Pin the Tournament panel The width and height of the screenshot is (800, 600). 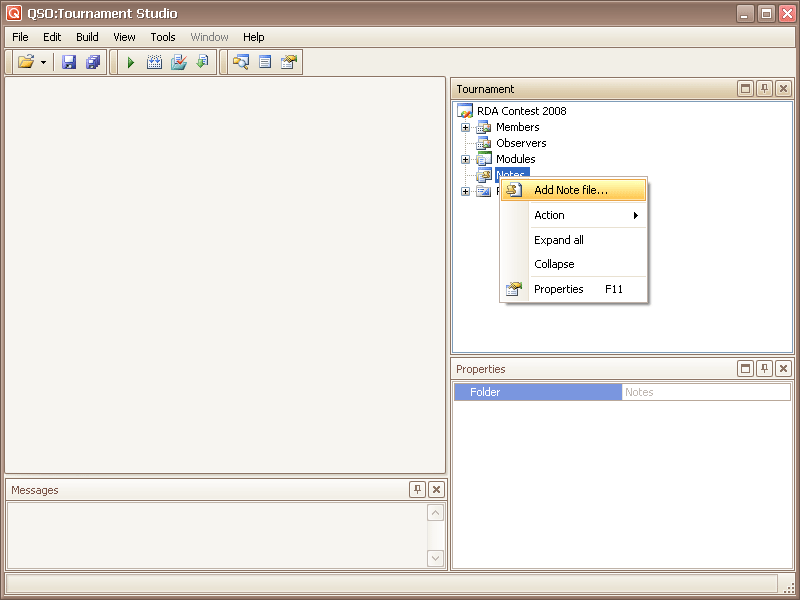point(764,89)
